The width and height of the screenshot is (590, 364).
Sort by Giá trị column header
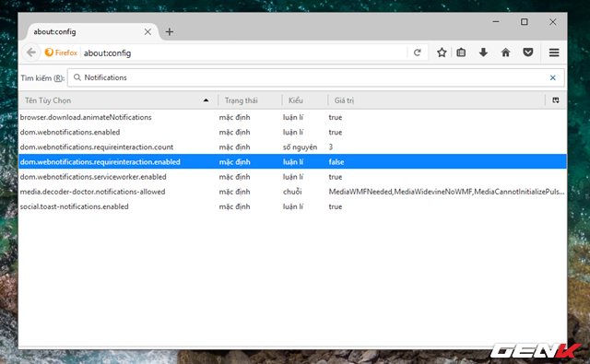[436, 100]
